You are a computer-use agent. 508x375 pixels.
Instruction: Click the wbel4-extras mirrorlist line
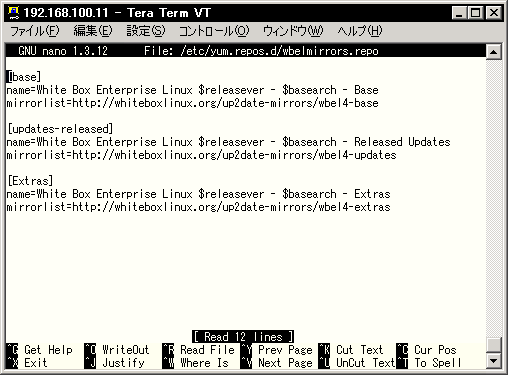198,207
